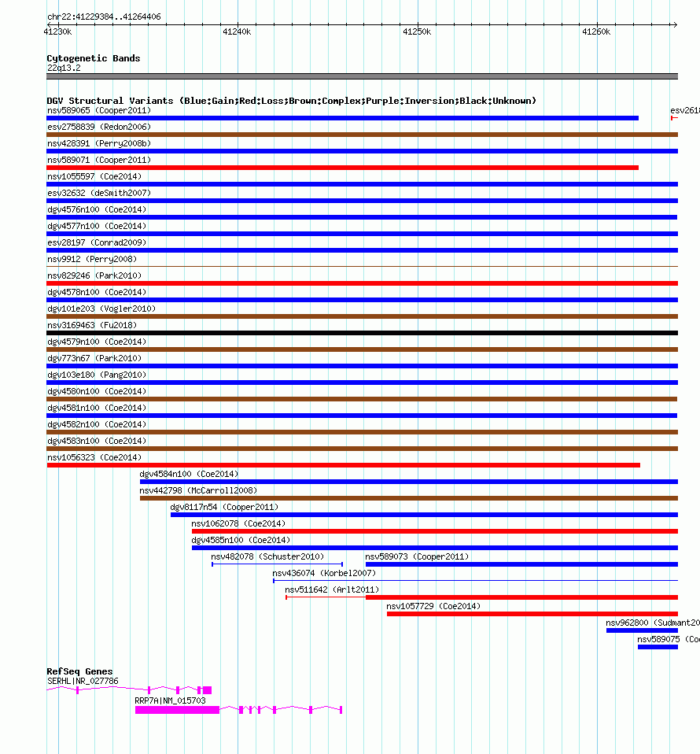The image size is (700, 754).
Task: Open esv28197 (Conrad2009) variant
Action: coord(97,242)
